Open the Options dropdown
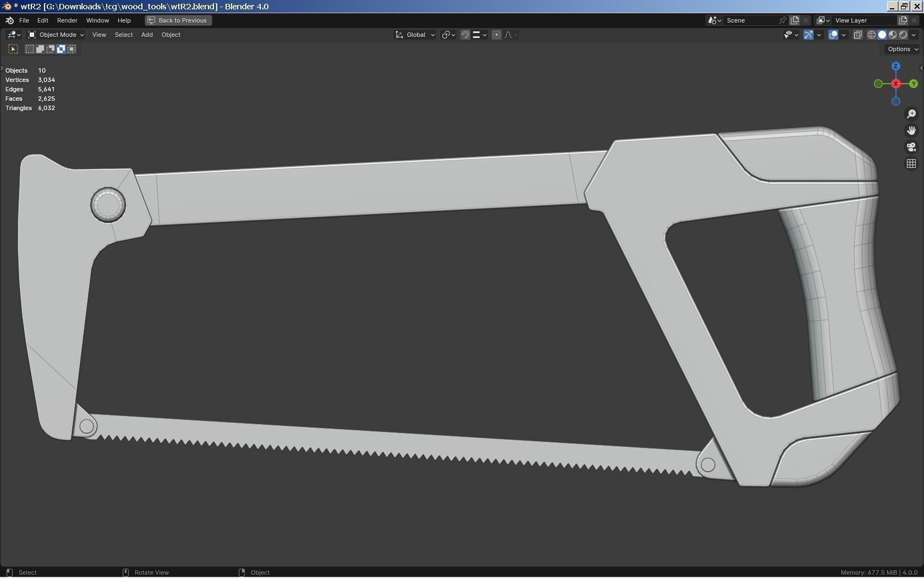Viewport: 924px width, 578px height. (x=903, y=49)
